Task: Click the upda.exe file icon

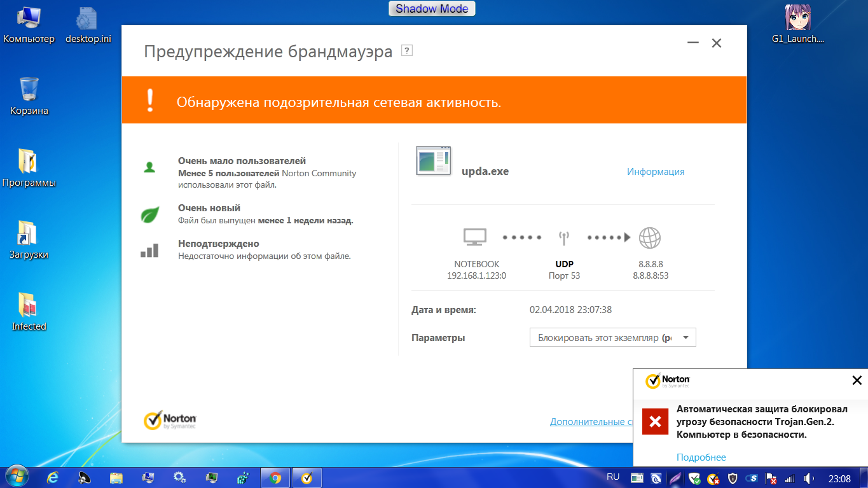Action: [434, 160]
